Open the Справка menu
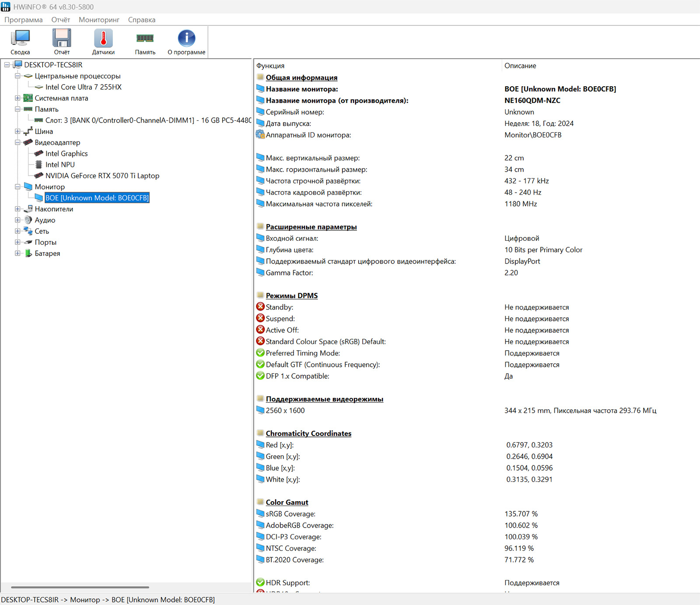The height and width of the screenshot is (605, 700). pos(141,20)
